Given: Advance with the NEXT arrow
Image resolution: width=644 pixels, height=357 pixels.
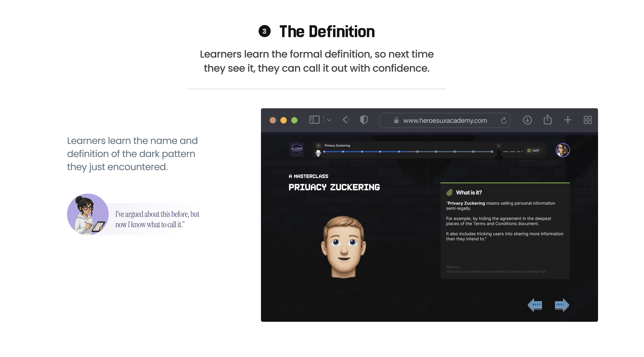Looking at the screenshot, I should (562, 305).
